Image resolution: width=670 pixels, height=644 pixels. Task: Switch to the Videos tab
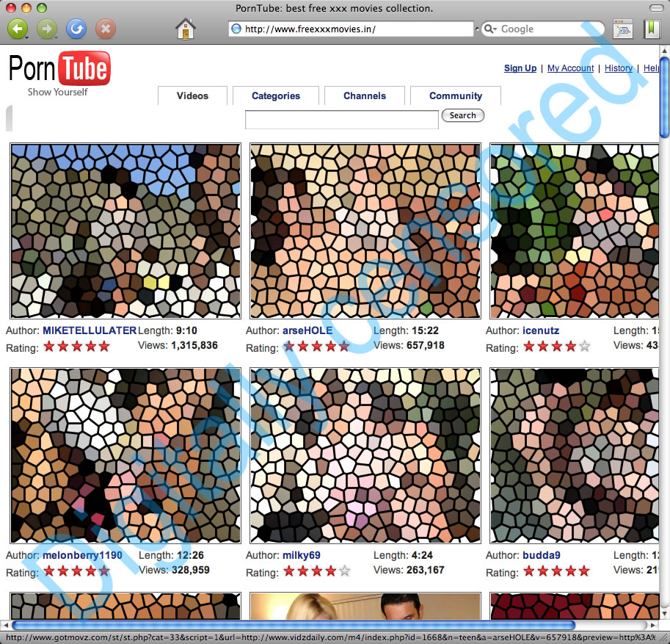(x=192, y=95)
